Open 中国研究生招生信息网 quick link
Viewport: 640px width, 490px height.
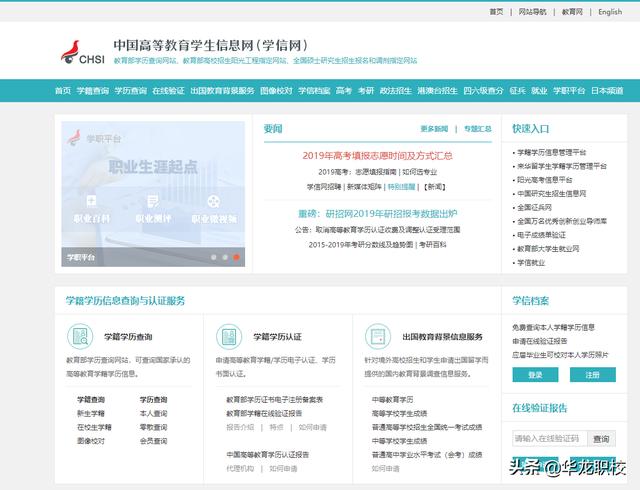pos(551,194)
